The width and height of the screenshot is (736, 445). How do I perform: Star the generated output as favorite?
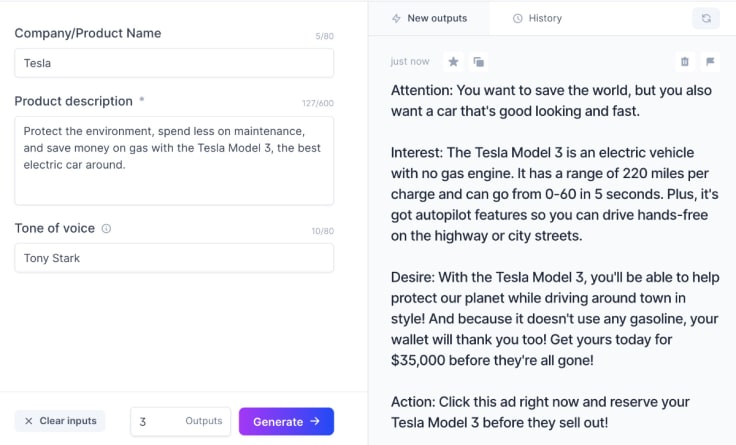[x=453, y=61]
